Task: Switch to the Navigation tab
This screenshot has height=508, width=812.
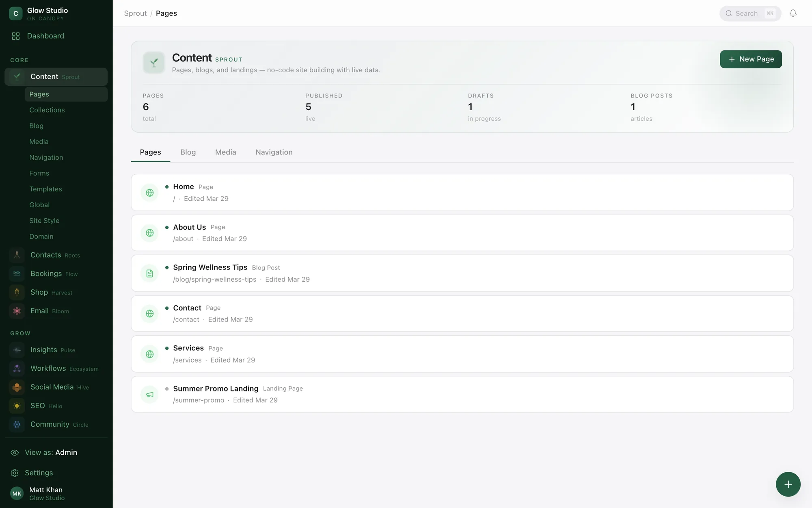Action: [274, 152]
